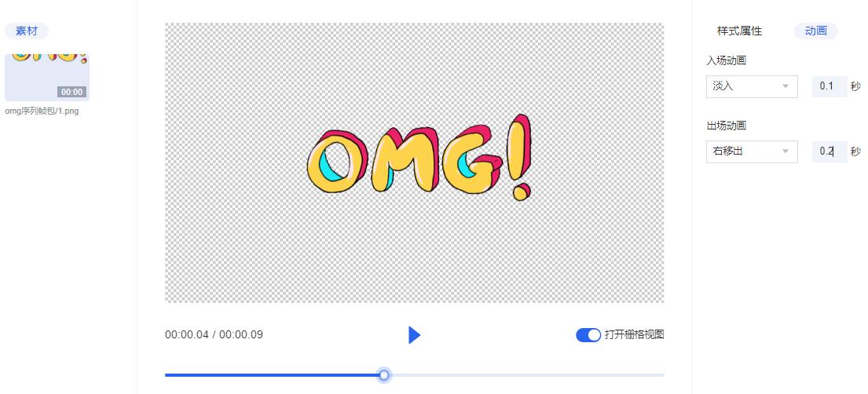Viewport: 868px width, 394px height.
Task: Open the 入场动画 dropdown showing 淡入
Action: (x=752, y=86)
